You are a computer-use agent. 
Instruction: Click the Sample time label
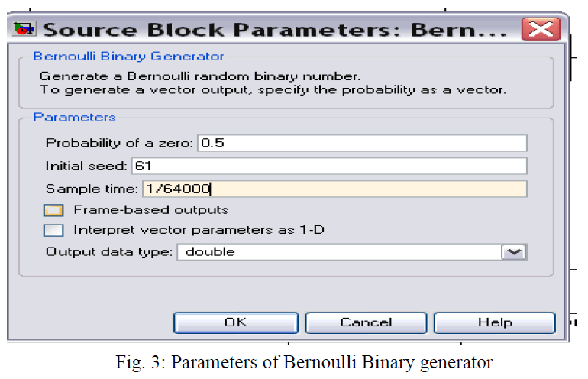point(92,189)
